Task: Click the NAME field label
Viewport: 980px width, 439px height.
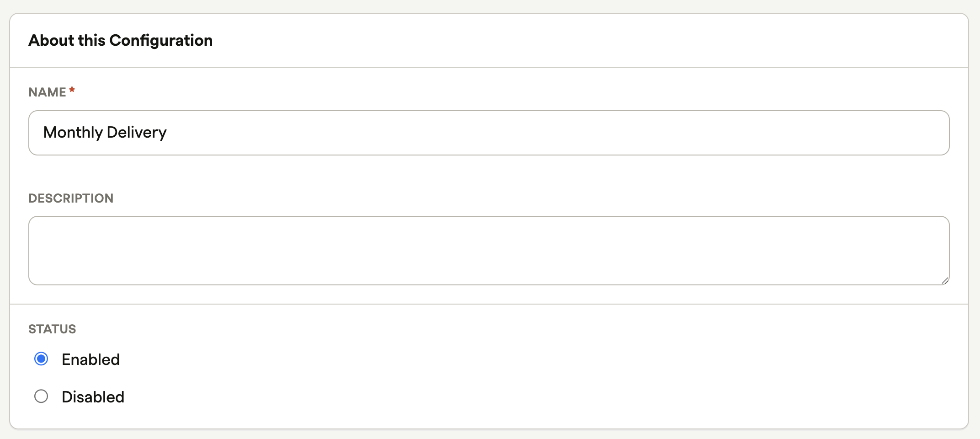Action: pos(47,92)
